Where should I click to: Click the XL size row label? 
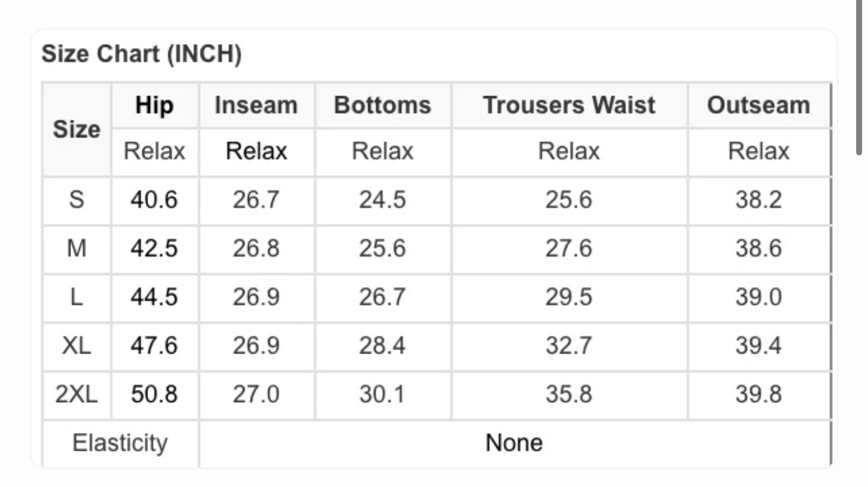click(x=77, y=346)
